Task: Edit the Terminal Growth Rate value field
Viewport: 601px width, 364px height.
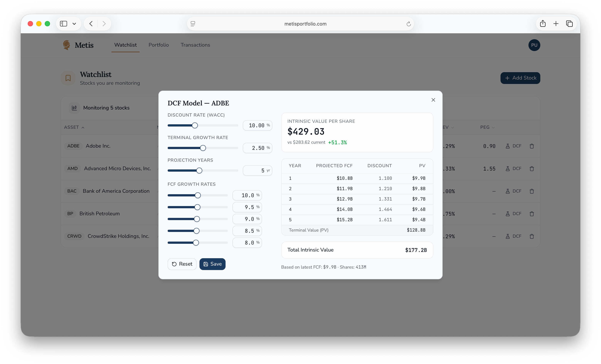Action: 257,148
